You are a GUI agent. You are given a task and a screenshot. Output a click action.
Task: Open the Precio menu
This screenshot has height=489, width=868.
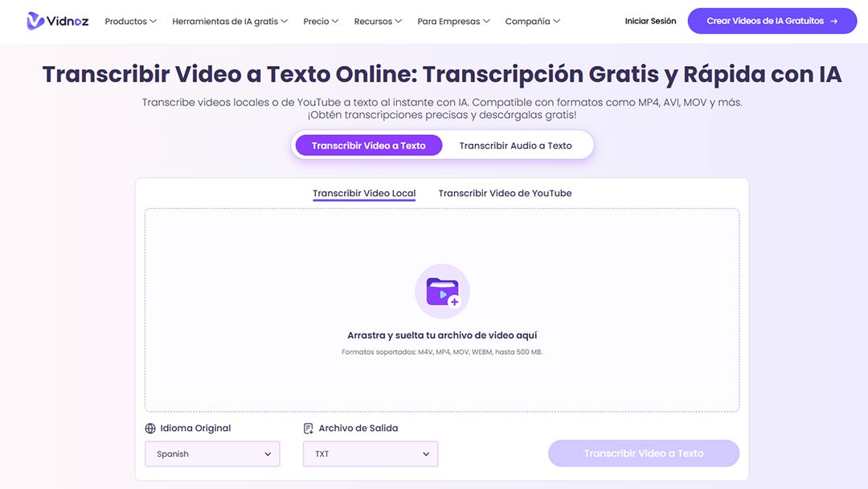coord(321,21)
